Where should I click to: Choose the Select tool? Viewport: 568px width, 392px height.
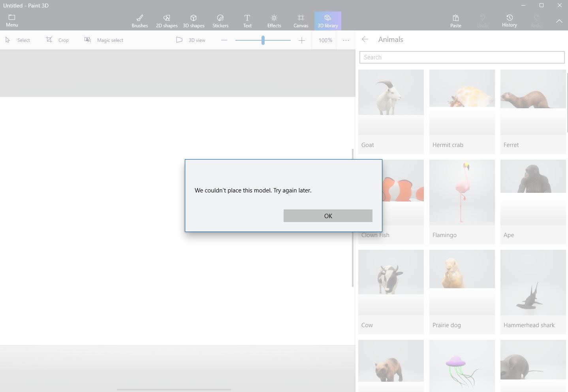[x=18, y=40]
